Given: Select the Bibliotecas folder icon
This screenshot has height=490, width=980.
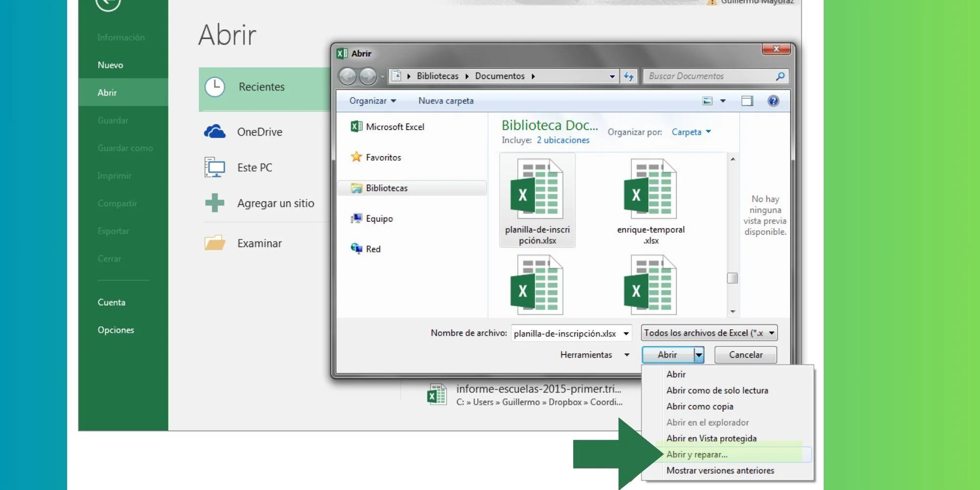Looking at the screenshot, I should point(356,188).
